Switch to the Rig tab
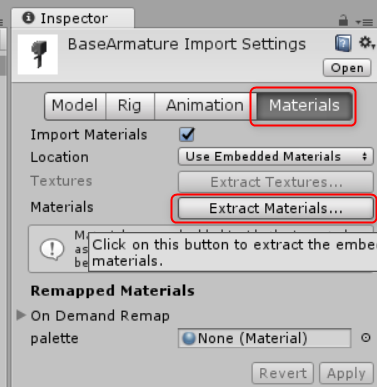377x387 pixels. click(130, 106)
